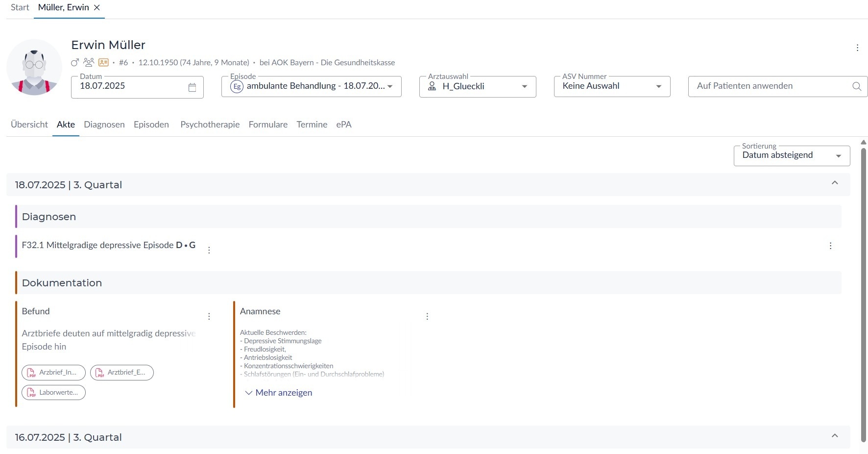Switch to the Diagnosen tab

104,125
